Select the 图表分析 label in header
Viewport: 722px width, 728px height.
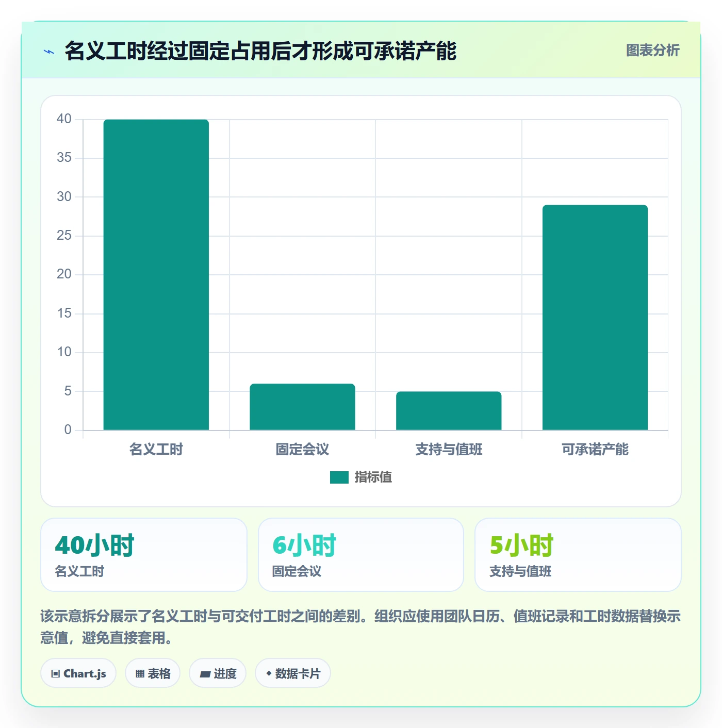pyautogui.click(x=653, y=51)
